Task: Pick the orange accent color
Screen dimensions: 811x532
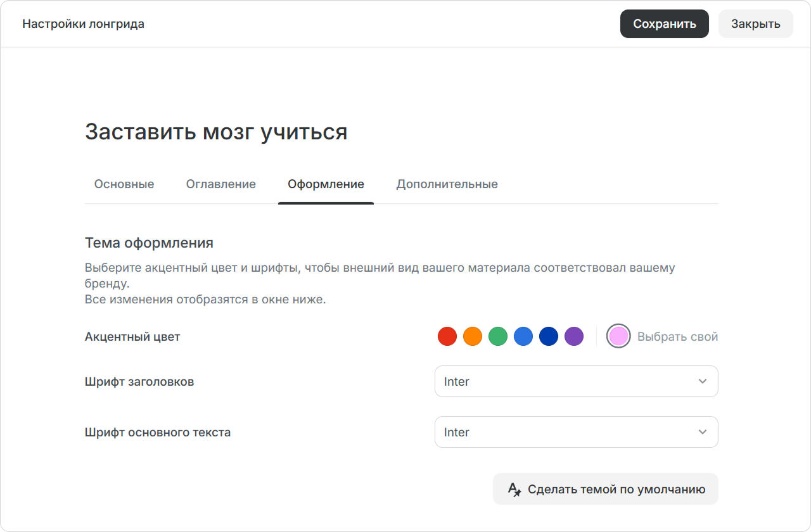Action: (x=473, y=336)
